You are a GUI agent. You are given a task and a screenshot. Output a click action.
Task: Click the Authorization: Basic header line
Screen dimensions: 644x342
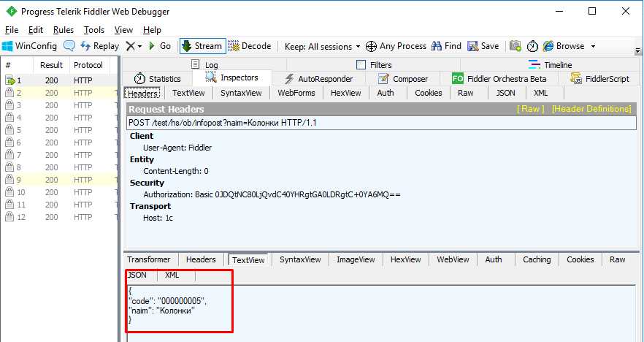(272, 194)
